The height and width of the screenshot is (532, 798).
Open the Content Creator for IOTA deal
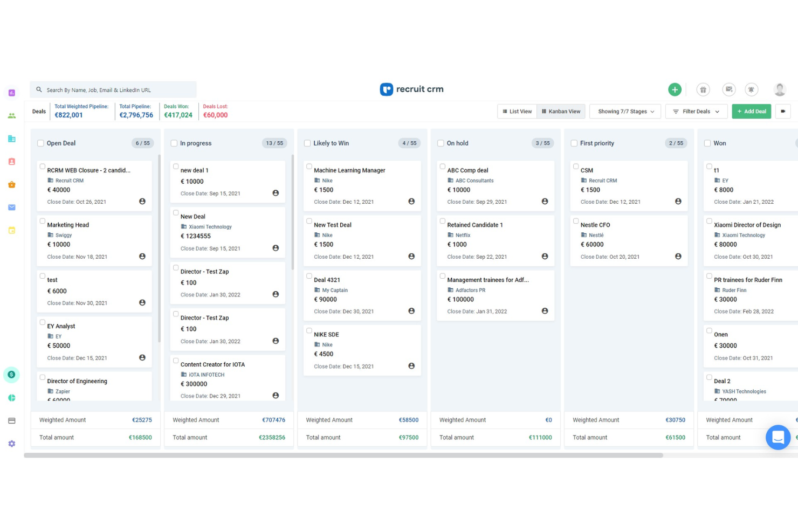[212, 365]
